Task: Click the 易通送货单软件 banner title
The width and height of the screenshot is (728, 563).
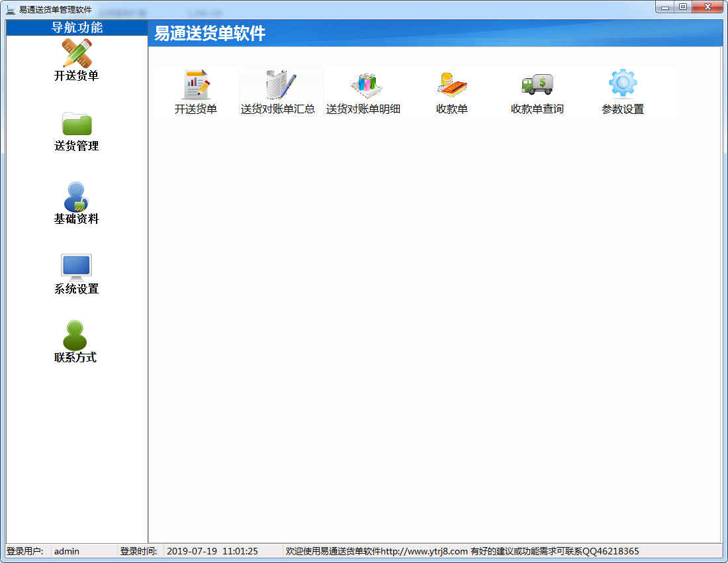Action: pyautogui.click(x=210, y=33)
